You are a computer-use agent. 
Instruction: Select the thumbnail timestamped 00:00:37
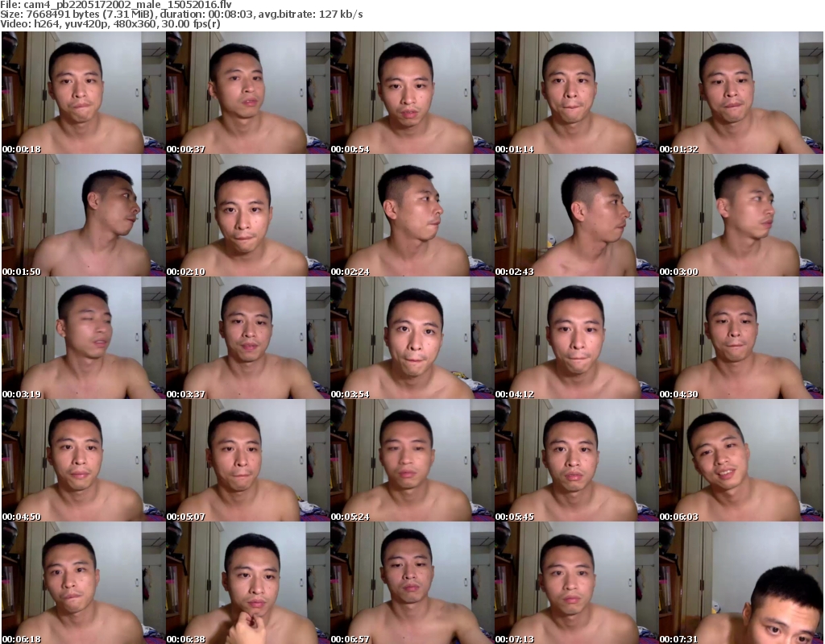[x=248, y=93]
